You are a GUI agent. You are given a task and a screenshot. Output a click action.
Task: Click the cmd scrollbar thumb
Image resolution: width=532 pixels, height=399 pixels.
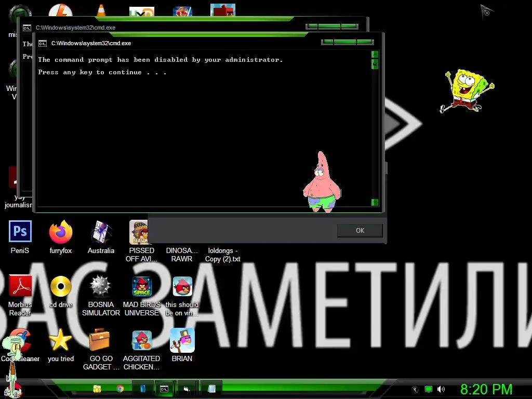click(x=375, y=64)
